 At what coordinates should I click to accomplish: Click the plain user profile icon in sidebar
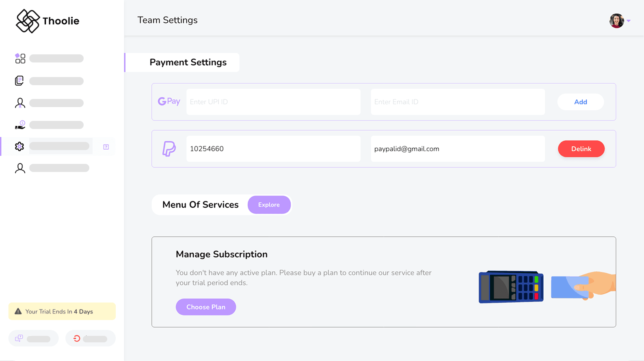pos(20,168)
